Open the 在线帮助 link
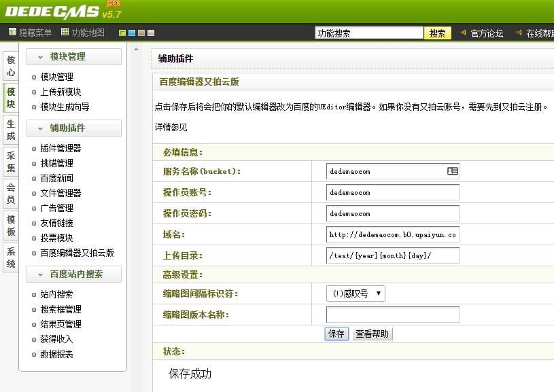The width and height of the screenshot is (554, 392). pos(540,33)
